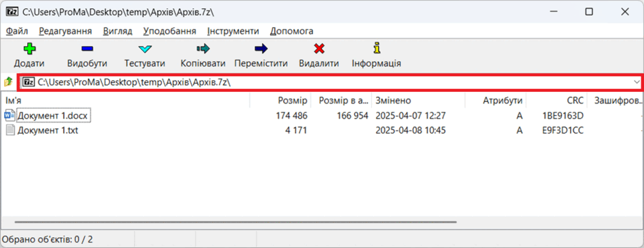
Task: Click CRC value 1BE9163D
Action: [x=563, y=116]
